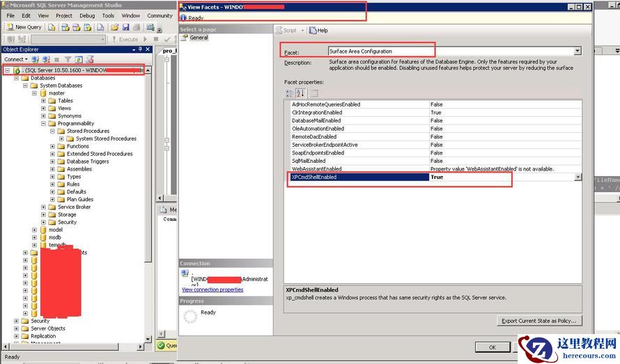Click the pin icon on Object Explorer header

point(140,49)
